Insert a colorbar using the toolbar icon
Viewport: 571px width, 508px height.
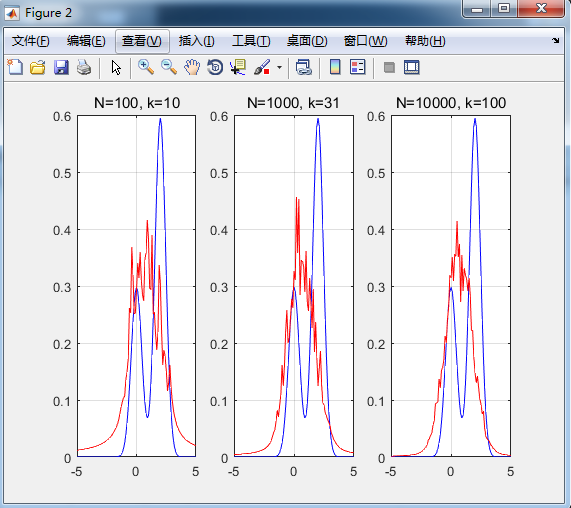click(x=335, y=67)
